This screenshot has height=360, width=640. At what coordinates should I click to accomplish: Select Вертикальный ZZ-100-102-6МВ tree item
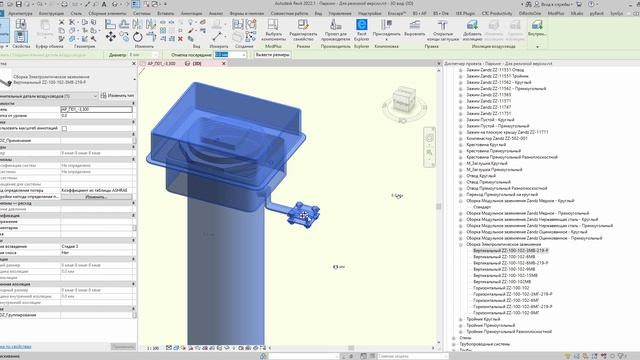(x=504, y=257)
